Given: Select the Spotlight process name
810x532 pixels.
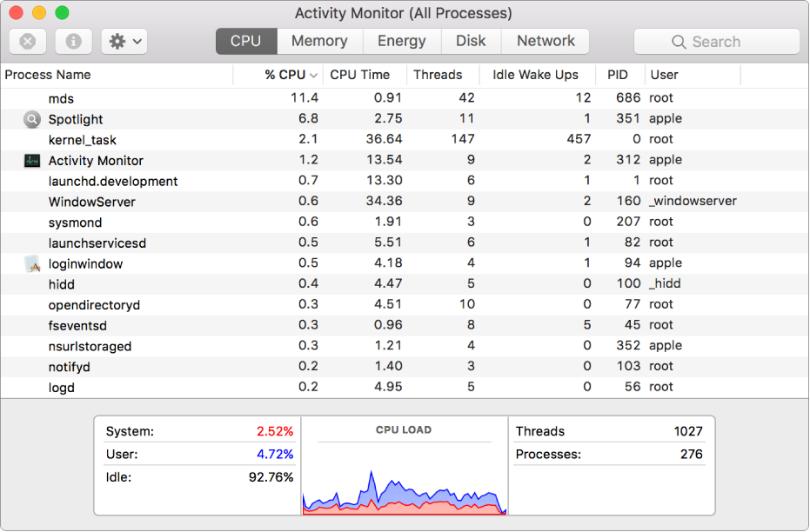Looking at the screenshot, I should 76,120.
